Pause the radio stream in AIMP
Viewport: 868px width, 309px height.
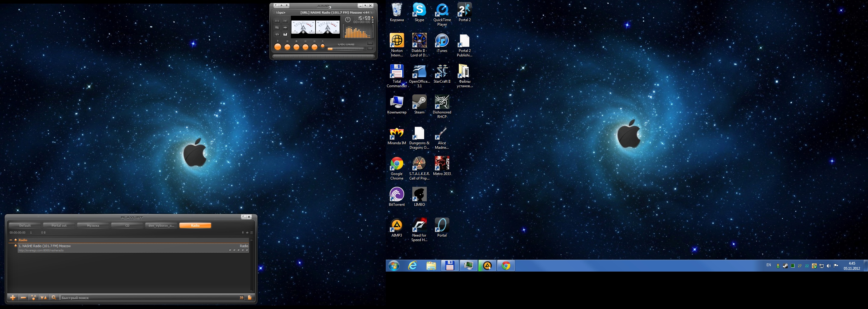tap(287, 47)
